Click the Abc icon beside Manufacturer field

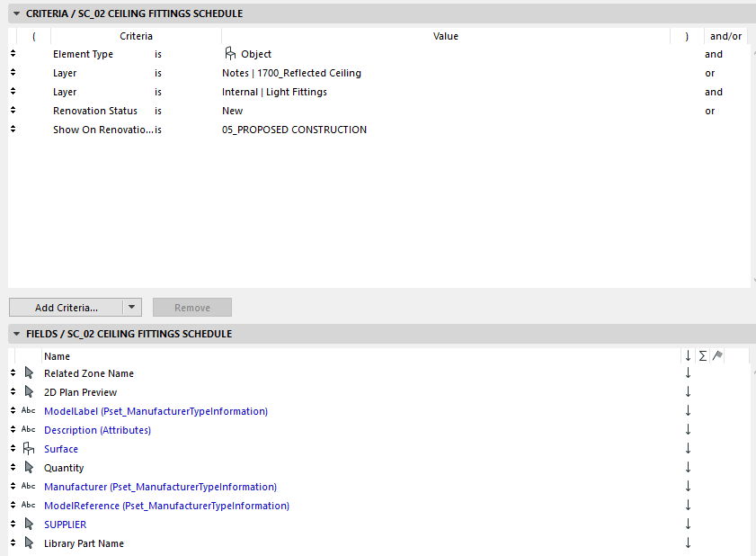(x=28, y=486)
